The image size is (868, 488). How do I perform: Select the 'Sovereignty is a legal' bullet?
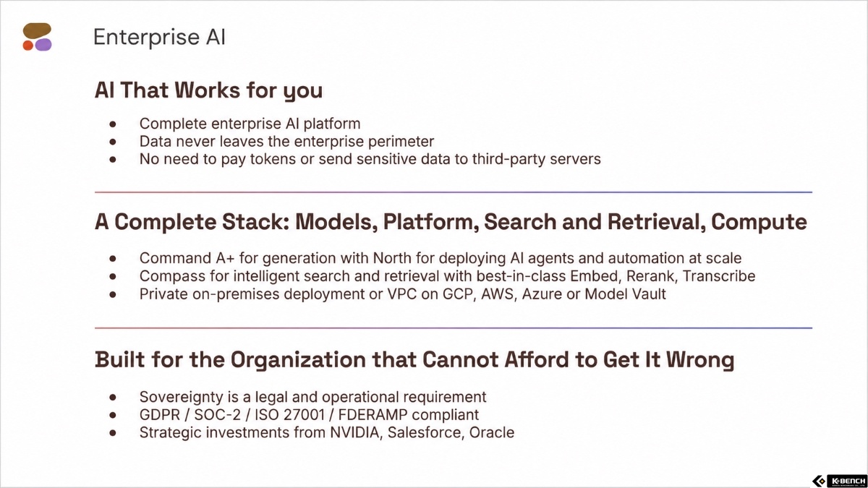coord(312,397)
